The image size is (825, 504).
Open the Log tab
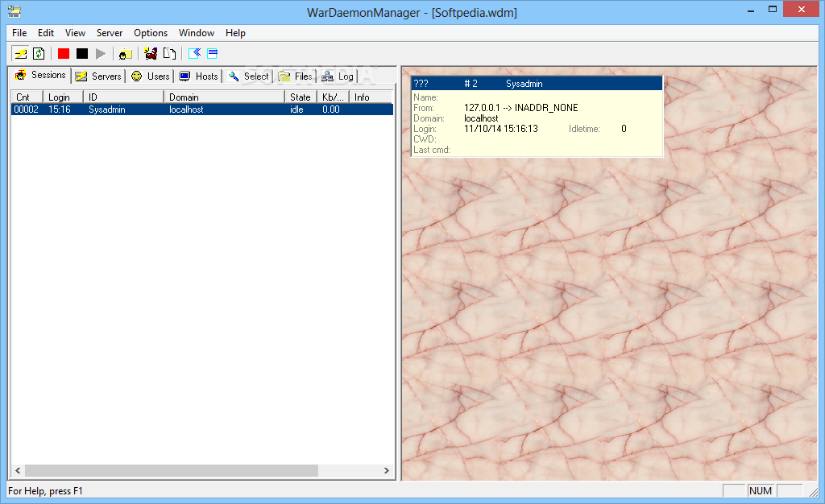tap(338, 76)
